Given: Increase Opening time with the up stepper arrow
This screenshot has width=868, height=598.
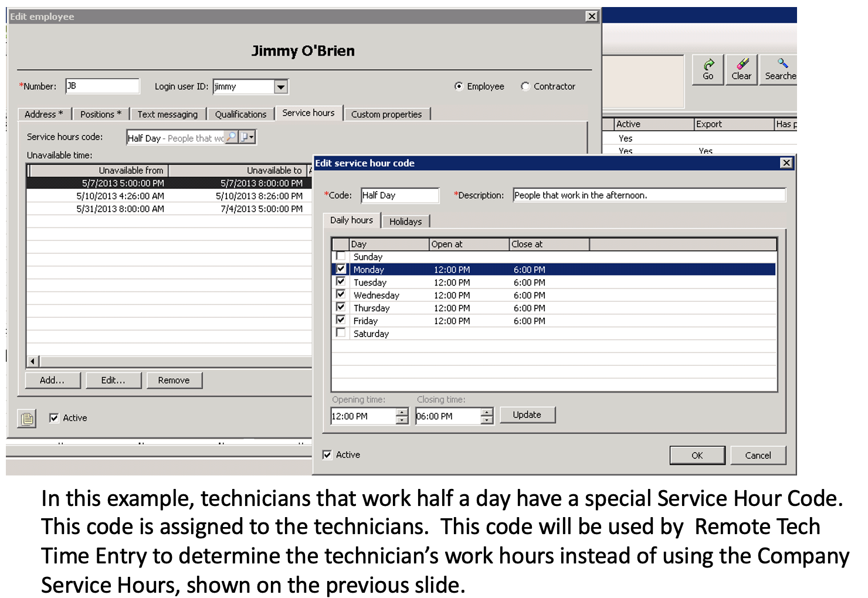Looking at the screenshot, I should click(402, 411).
